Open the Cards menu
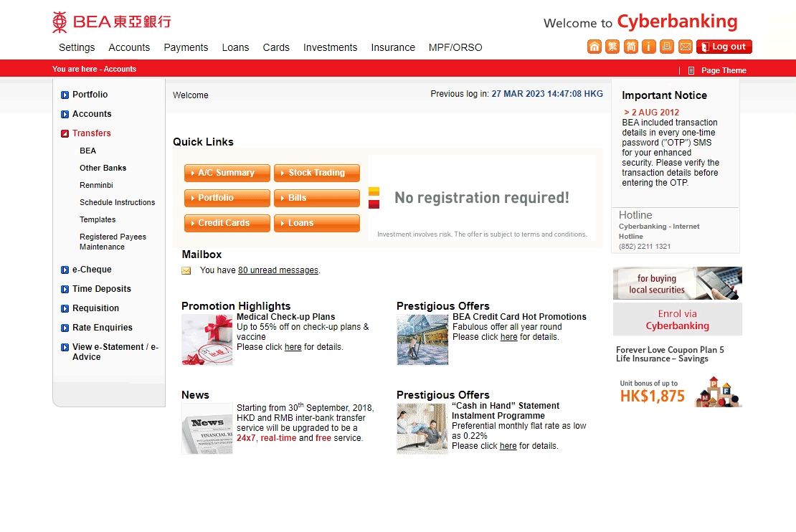This screenshot has width=796, height=532. click(x=276, y=47)
